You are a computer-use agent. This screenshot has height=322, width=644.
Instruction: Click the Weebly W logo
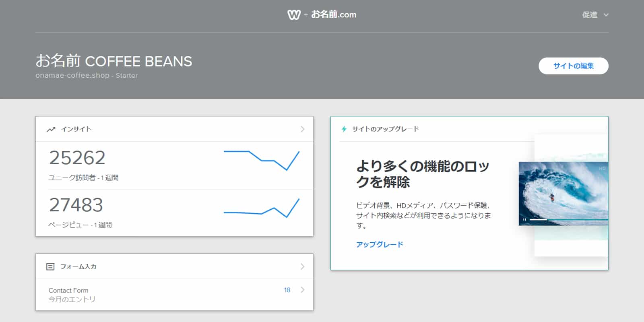click(x=294, y=15)
